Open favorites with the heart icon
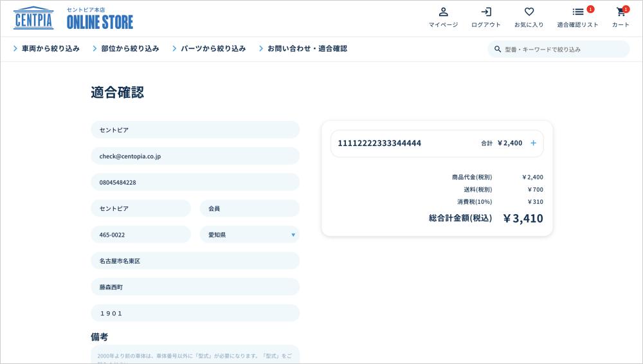 529,12
